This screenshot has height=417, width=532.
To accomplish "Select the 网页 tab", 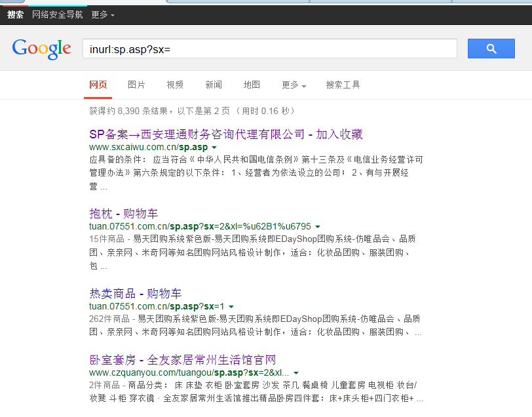I will [98, 85].
